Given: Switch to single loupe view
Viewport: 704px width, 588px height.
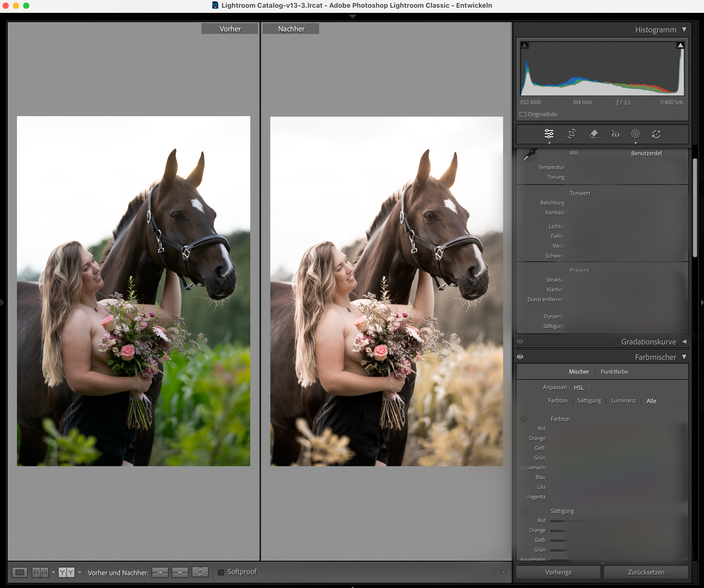Looking at the screenshot, I should (20, 572).
